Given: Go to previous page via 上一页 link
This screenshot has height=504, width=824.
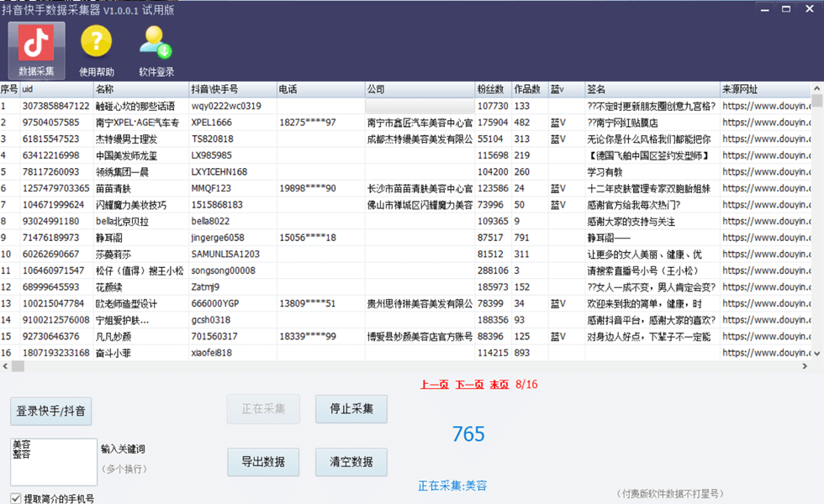Looking at the screenshot, I should pos(435,385).
